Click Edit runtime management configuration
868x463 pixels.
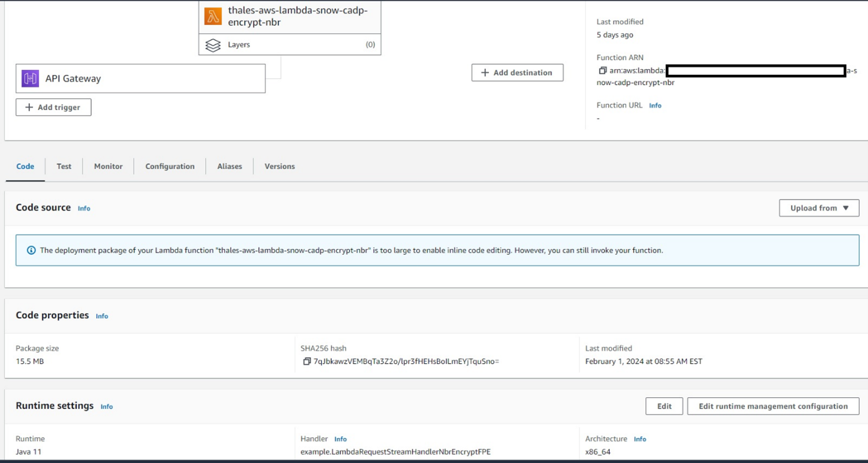(773, 406)
